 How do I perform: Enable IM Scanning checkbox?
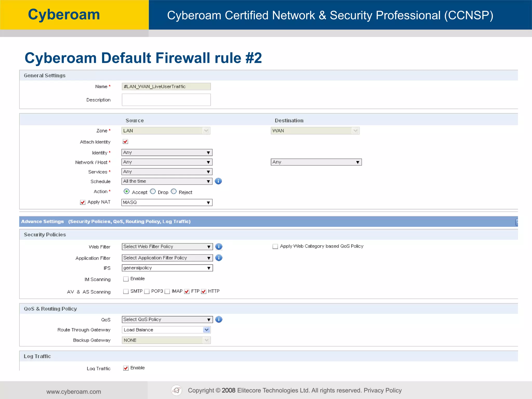pos(126,279)
